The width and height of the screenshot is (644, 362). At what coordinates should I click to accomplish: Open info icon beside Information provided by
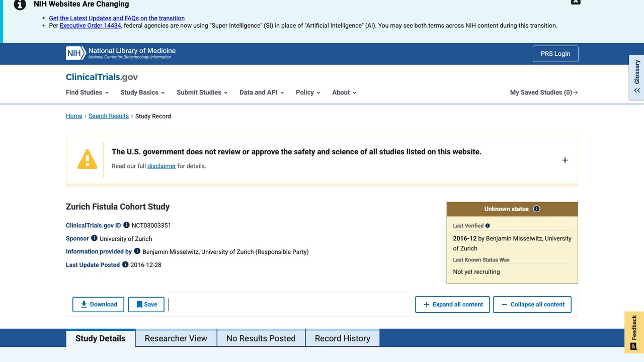[x=137, y=251]
